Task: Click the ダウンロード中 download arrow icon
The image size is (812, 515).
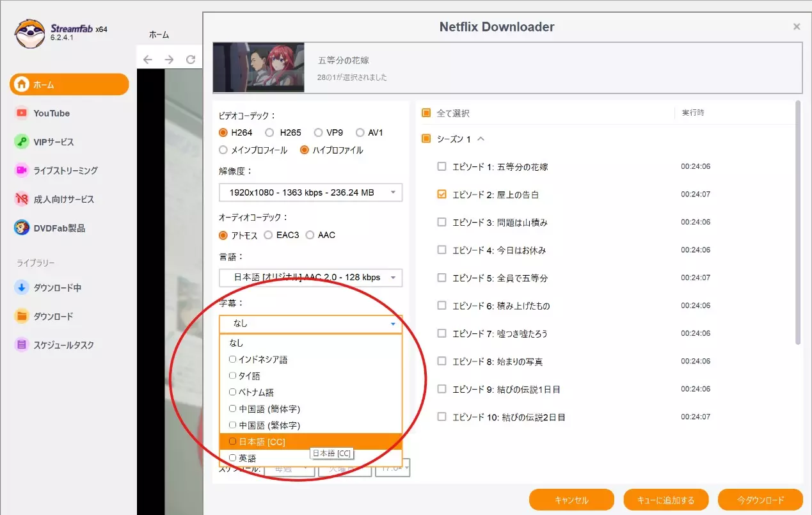Action: click(22, 288)
